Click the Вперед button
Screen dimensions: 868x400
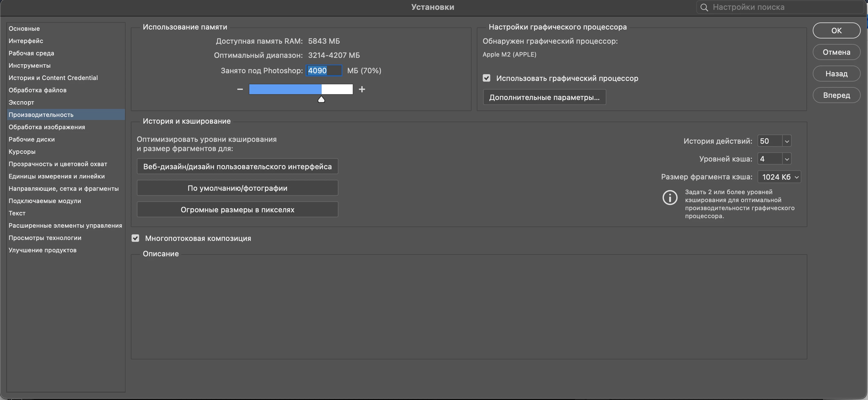(x=836, y=95)
